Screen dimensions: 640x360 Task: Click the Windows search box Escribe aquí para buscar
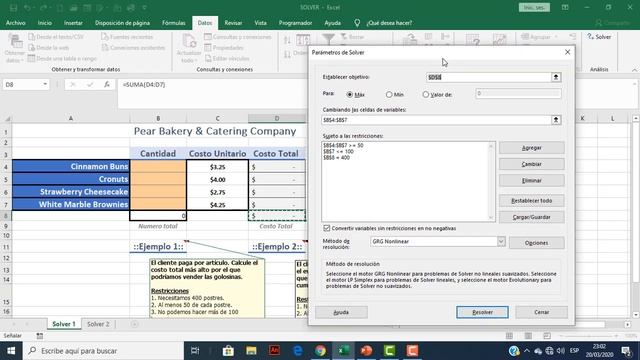point(103,351)
